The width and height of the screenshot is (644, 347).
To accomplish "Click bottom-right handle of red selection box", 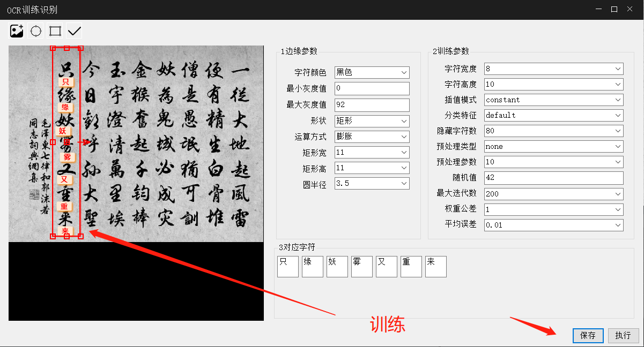I will (80, 236).
